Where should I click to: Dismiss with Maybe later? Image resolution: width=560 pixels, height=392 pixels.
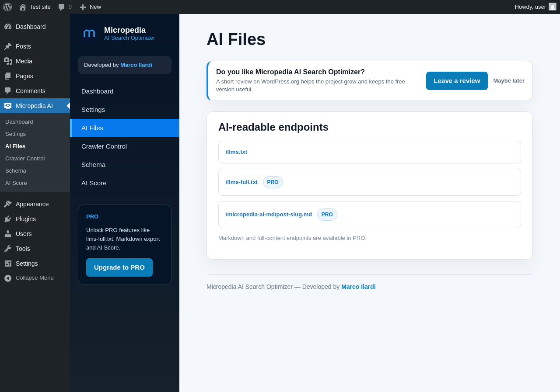[x=509, y=81]
